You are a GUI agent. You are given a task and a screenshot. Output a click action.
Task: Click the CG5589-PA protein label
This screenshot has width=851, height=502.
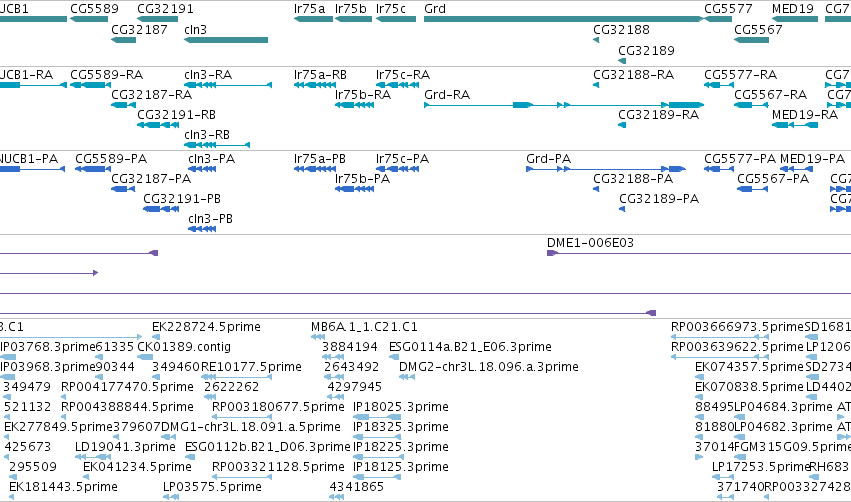[111, 158]
